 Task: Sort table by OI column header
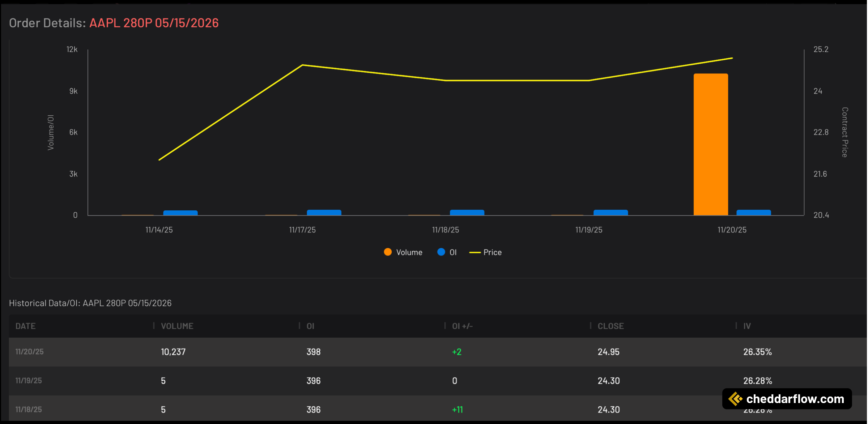(310, 326)
